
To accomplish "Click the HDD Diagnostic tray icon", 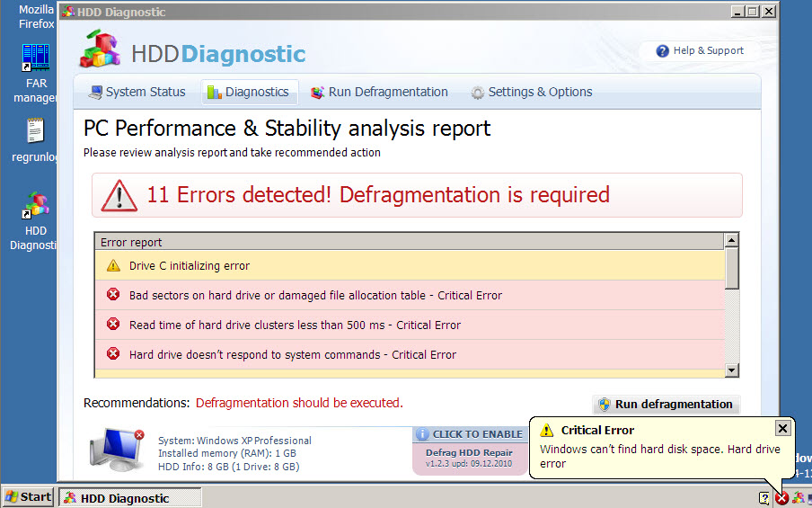I will click(798, 499).
